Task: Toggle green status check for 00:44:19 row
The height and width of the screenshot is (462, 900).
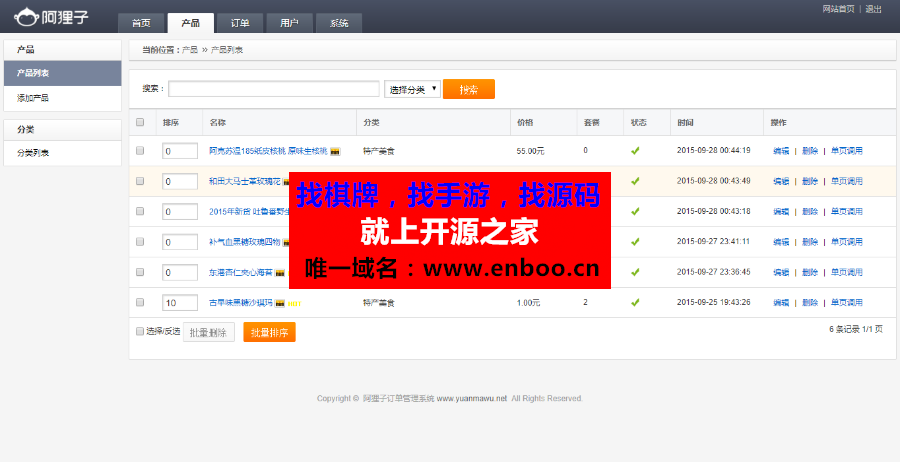Action: [x=635, y=151]
